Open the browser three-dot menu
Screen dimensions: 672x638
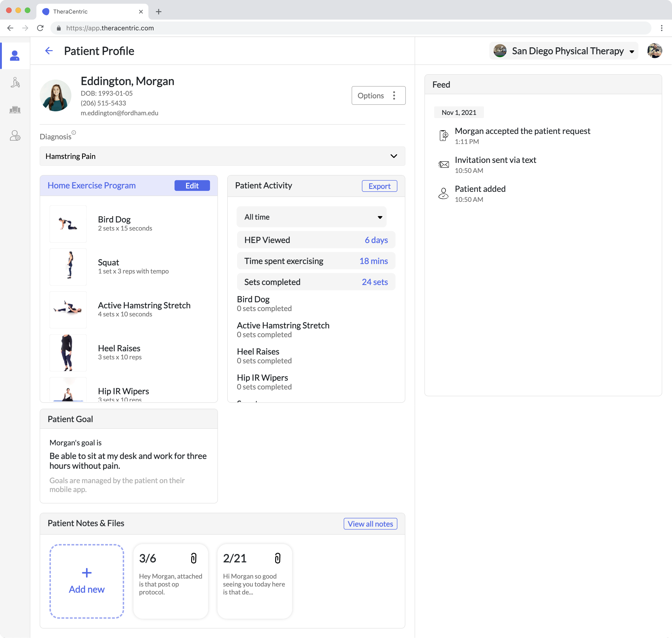click(x=661, y=28)
